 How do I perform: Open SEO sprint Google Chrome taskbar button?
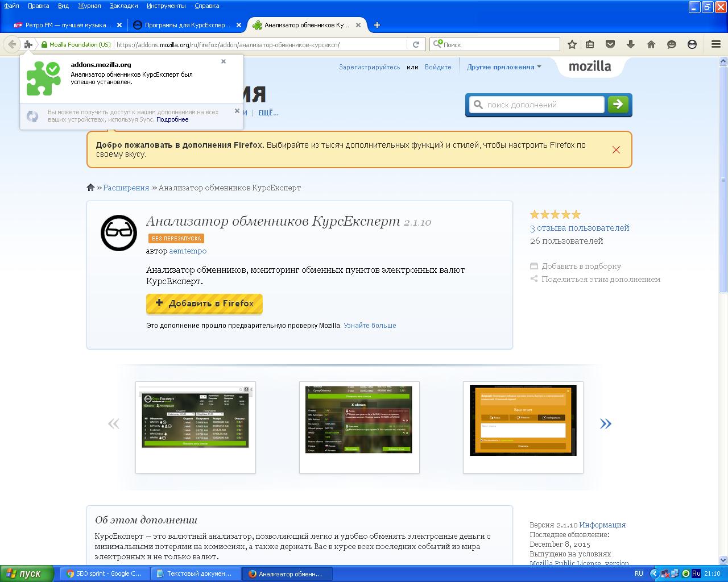(x=105, y=574)
